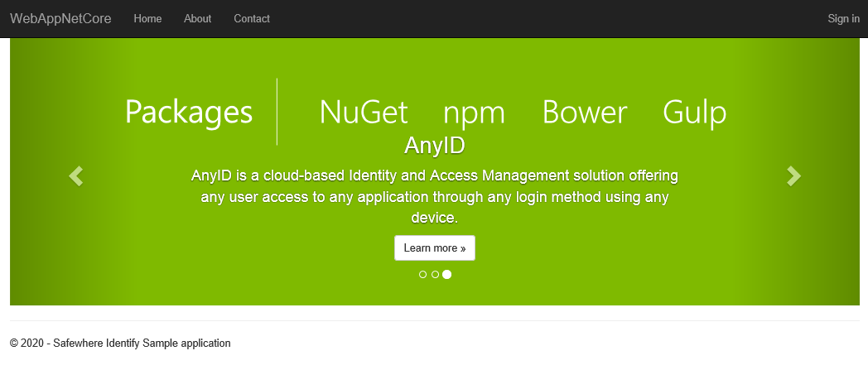Click the © 2020 Safewhere footer text
The height and width of the screenshot is (370, 868).
120,343
